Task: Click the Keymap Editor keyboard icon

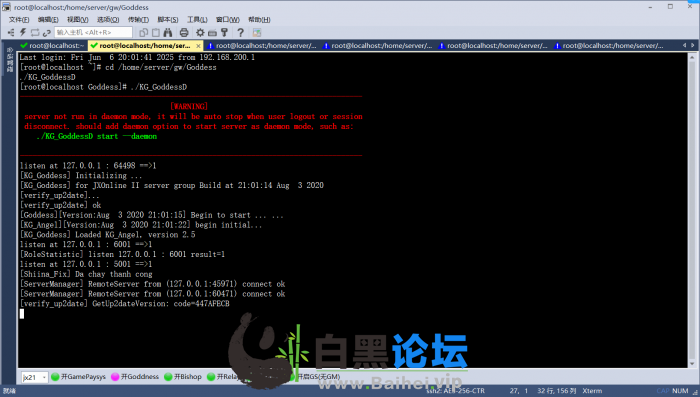Action: coord(212,32)
